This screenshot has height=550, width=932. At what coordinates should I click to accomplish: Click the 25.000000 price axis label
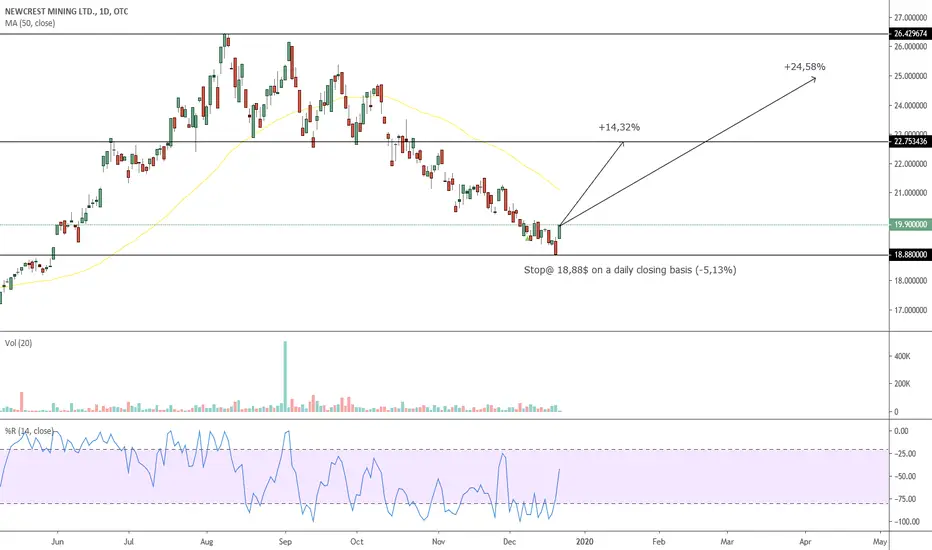pos(911,76)
